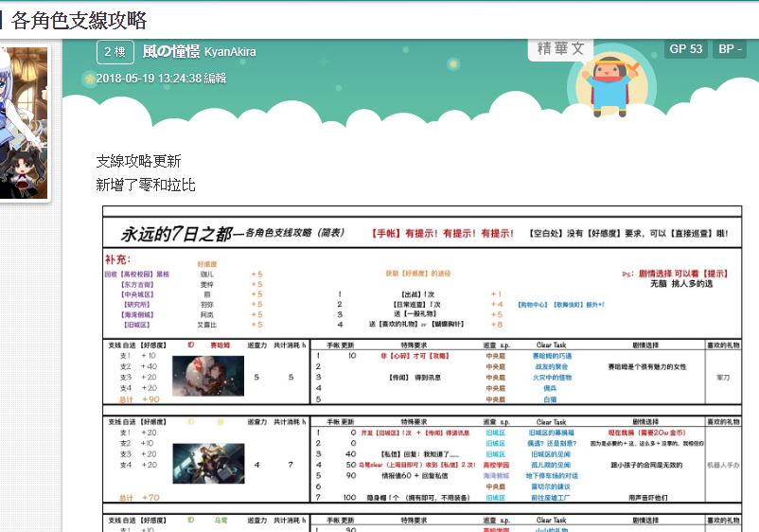Click the 火灾中的怪物 task entry
This screenshot has width=759, height=532.
pyautogui.click(x=552, y=377)
